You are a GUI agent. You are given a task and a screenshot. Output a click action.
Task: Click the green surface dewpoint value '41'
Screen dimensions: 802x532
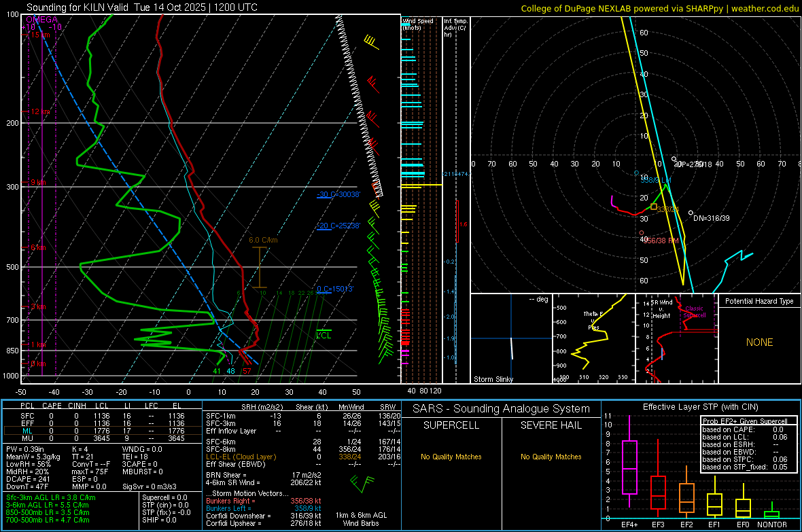pos(217,371)
